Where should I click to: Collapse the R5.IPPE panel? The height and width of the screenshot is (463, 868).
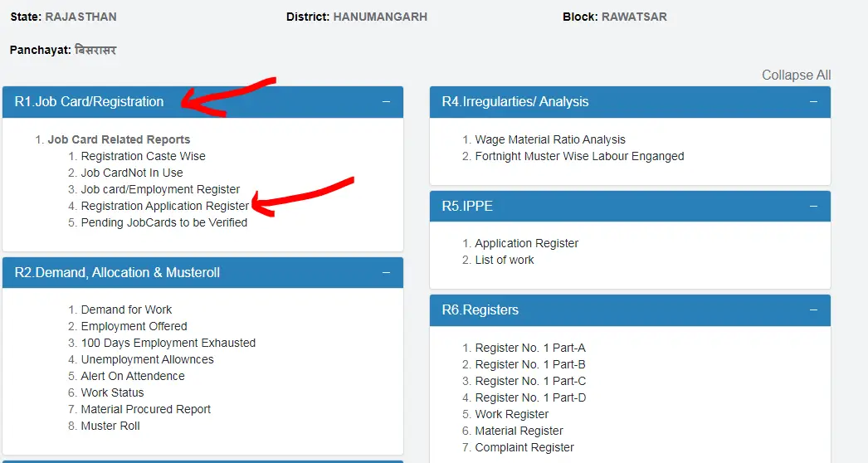813,206
